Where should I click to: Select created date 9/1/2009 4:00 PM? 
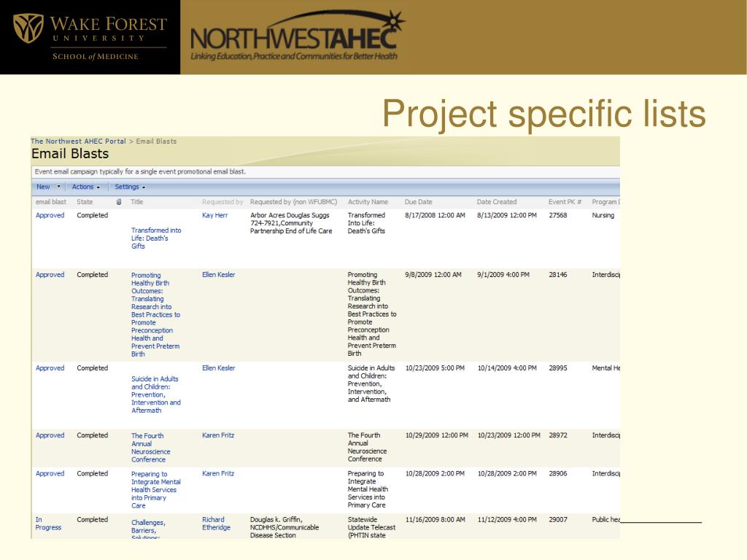click(503, 275)
